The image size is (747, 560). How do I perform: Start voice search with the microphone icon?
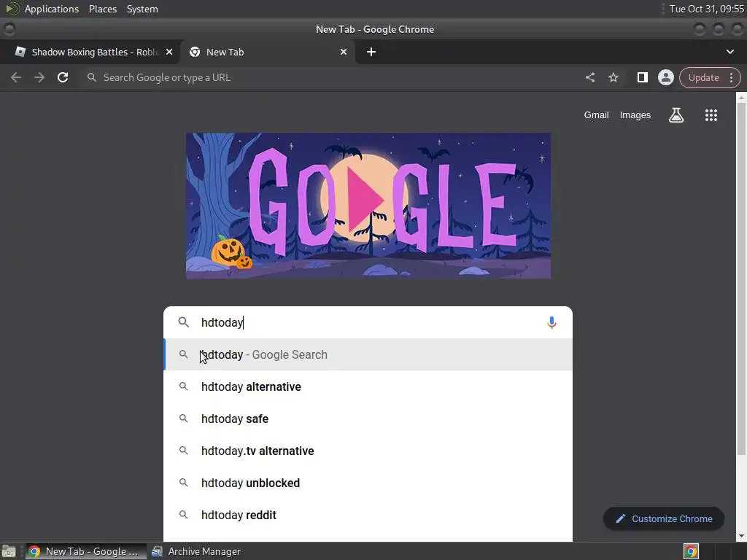tap(551, 323)
